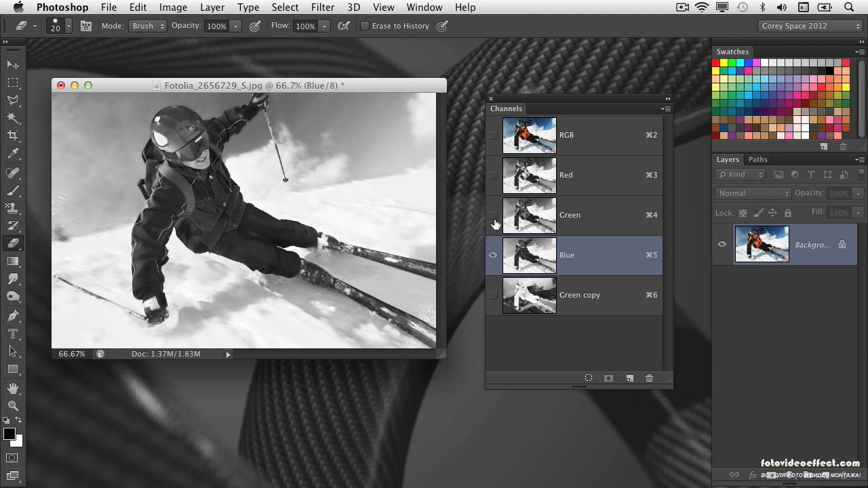Show the Green copy channel visibility
Screen dimensions: 868x488
(x=493, y=295)
